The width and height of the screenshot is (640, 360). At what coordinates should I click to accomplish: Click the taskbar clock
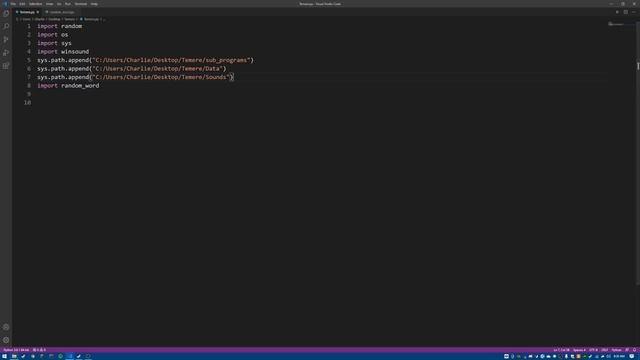coord(619,356)
